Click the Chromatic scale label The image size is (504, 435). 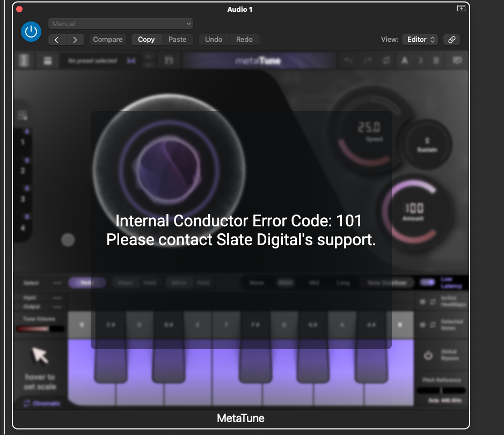coord(46,403)
